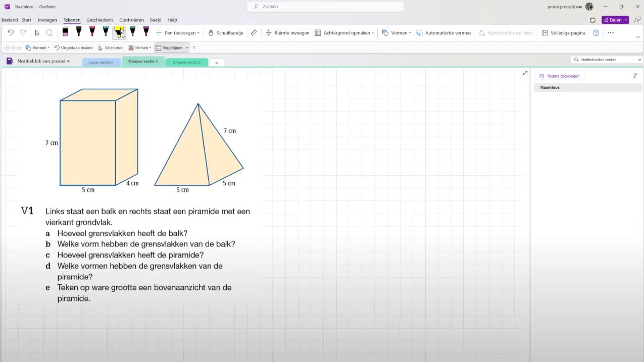Select the yellow highlighter pen
Image resolution: width=644 pixels, height=362 pixels.
(x=119, y=32)
